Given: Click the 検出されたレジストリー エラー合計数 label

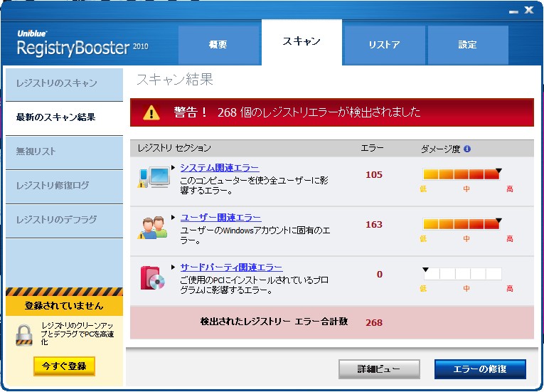Looking at the screenshot, I should (x=274, y=322).
